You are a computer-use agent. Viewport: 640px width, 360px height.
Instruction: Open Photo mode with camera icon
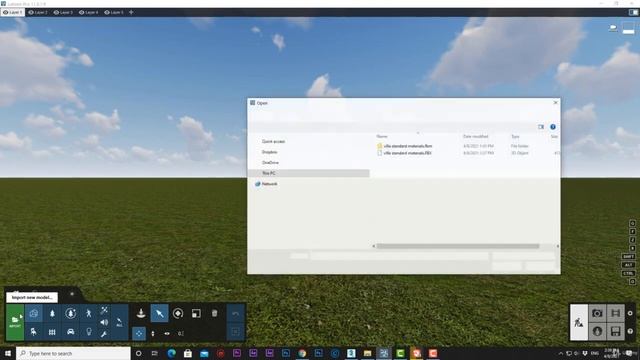tap(597, 313)
